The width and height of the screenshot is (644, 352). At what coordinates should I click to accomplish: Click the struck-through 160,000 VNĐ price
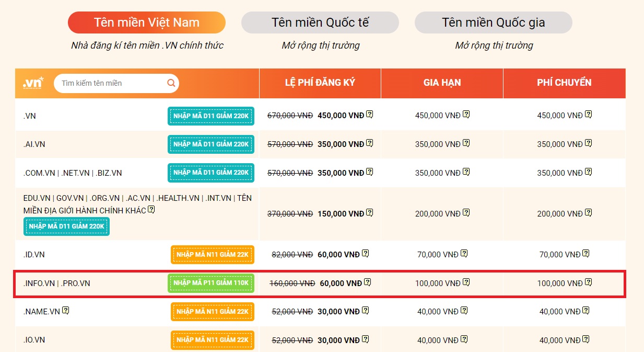point(292,283)
